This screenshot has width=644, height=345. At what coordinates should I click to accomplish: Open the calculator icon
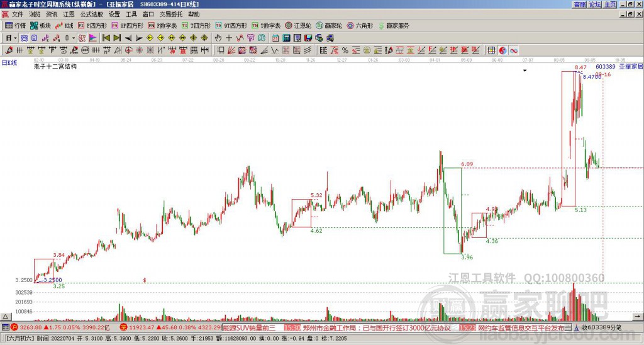pos(286,38)
